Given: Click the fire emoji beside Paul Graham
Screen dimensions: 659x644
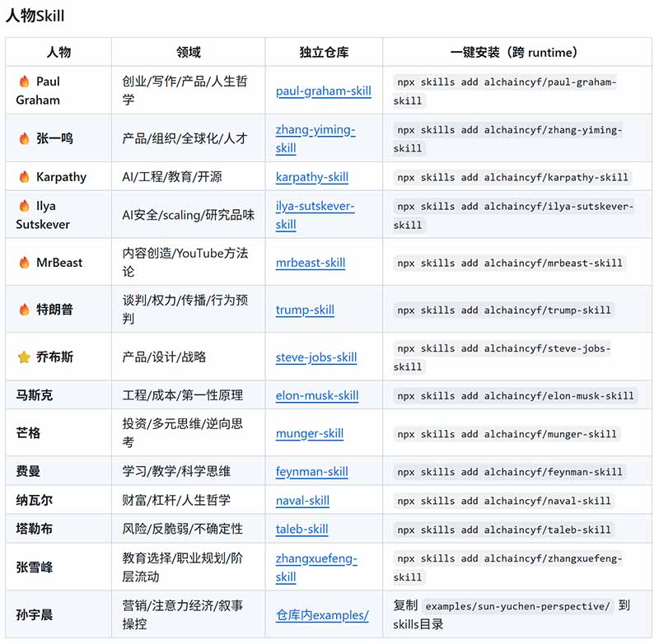Looking at the screenshot, I should click(x=25, y=81).
